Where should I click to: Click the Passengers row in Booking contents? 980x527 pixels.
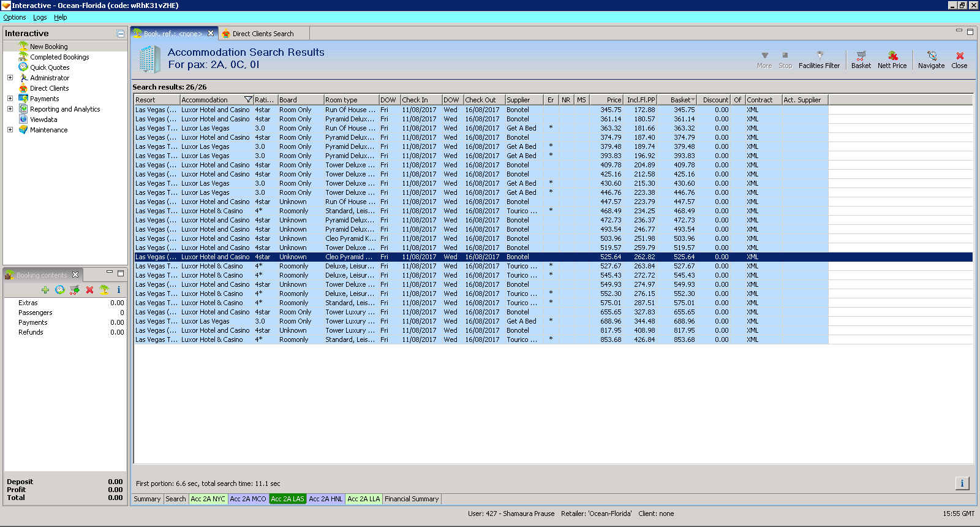pos(65,313)
